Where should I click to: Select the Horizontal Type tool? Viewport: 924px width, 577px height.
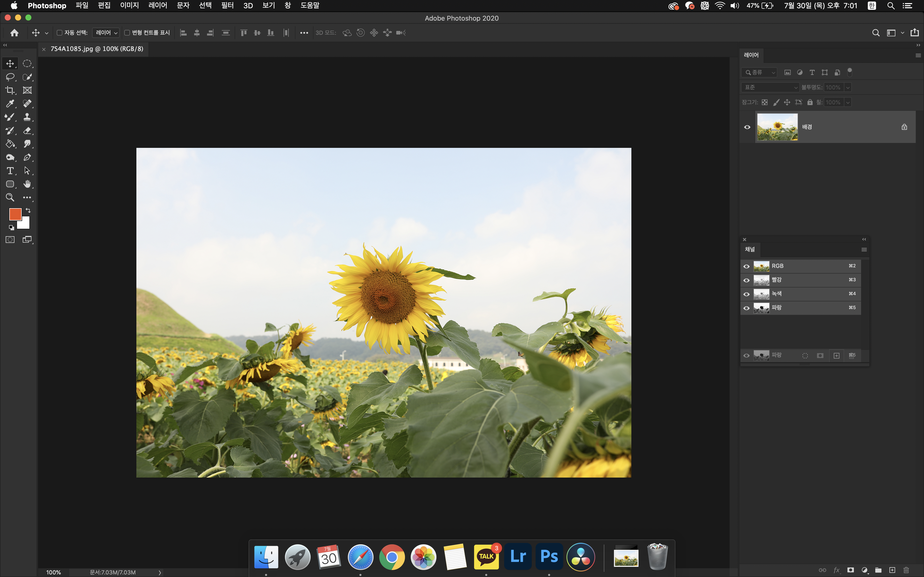coord(10,171)
